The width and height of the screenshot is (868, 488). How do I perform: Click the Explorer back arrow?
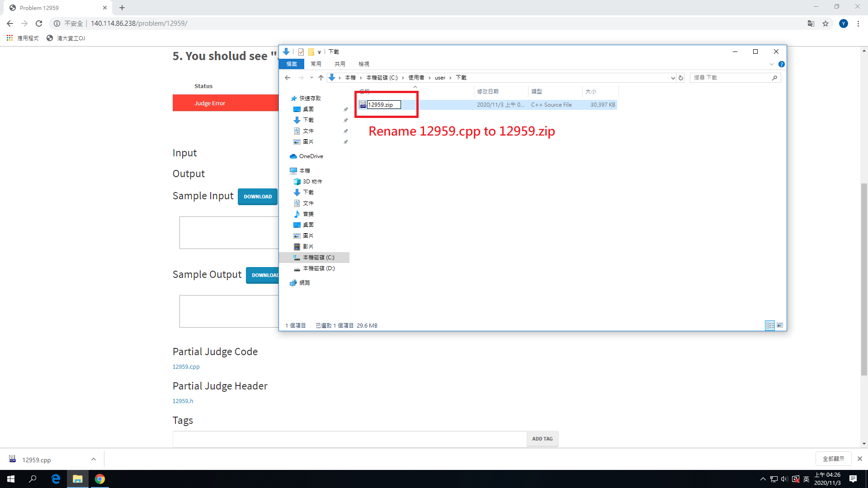pyautogui.click(x=288, y=78)
